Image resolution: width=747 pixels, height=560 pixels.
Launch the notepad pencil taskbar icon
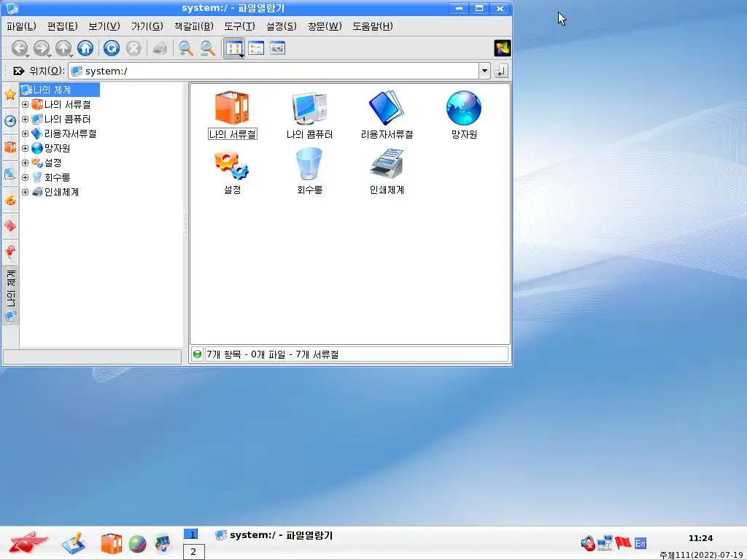point(74,543)
